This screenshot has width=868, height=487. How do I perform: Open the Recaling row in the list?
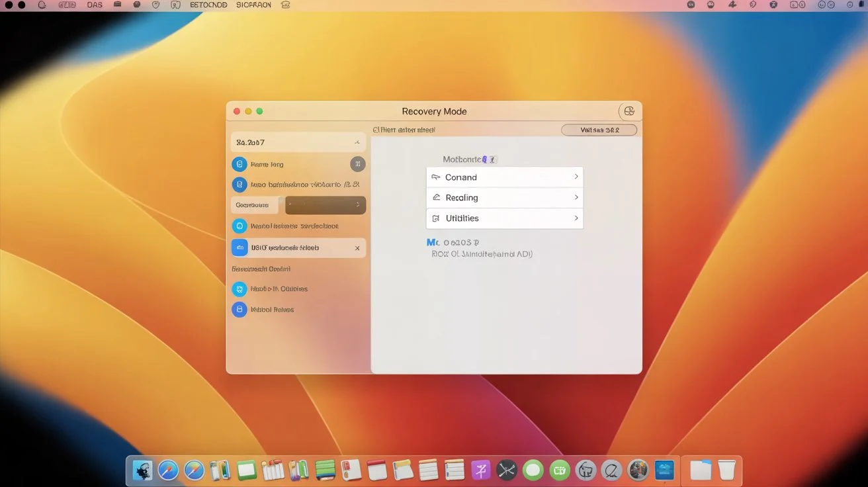point(505,198)
